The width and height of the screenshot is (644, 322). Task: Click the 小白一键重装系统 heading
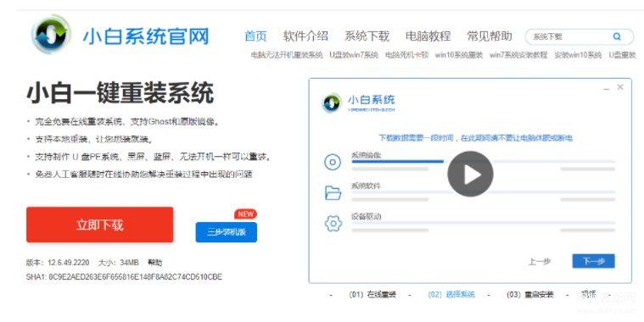[x=120, y=93]
